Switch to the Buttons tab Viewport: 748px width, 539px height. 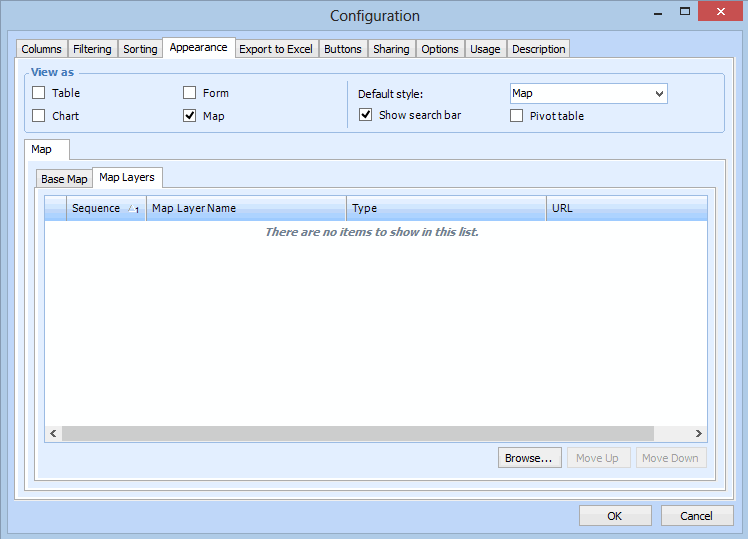(x=343, y=49)
